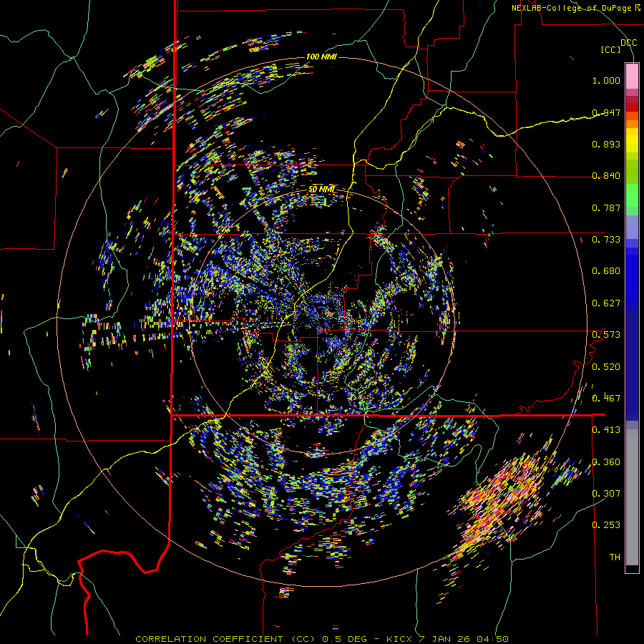Click the 7 JAN 26 date text
The height and width of the screenshot is (644, 644).
444,639
